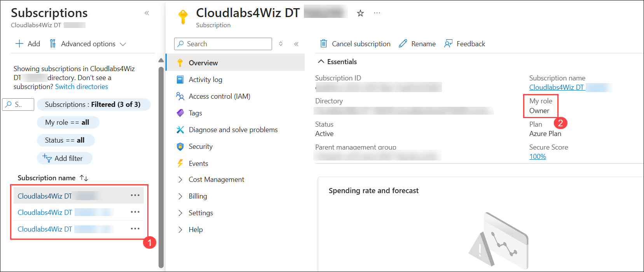Click expand/collapse all menu groups icon
Image resolution: width=644 pixels, height=272 pixels.
[x=281, y=44]
